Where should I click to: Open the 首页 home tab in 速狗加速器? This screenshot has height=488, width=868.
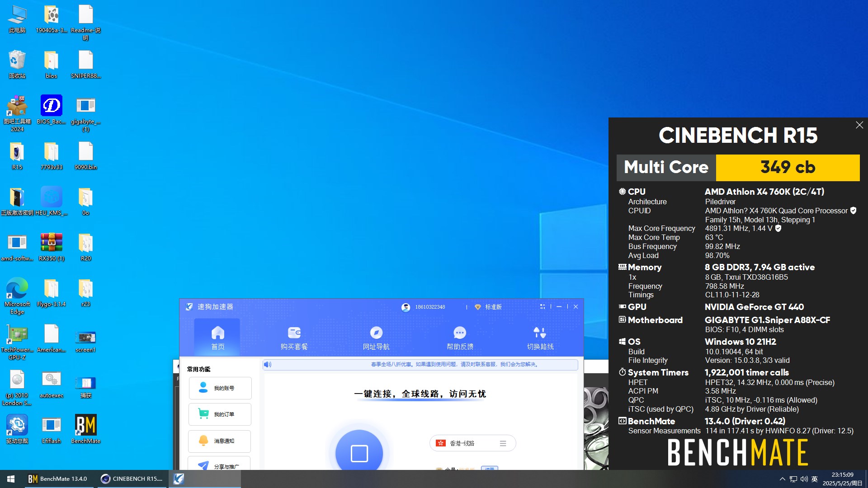click(x=217, y=338)
